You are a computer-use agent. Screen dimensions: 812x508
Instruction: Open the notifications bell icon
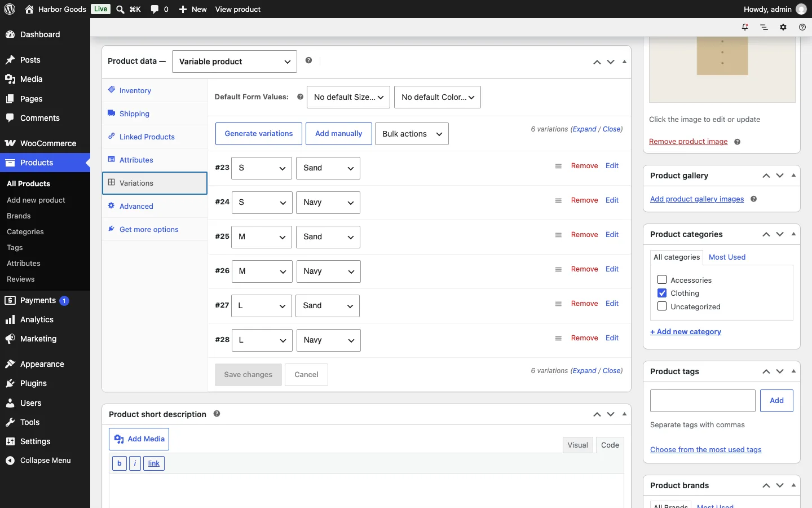click(x=745, y=27)
